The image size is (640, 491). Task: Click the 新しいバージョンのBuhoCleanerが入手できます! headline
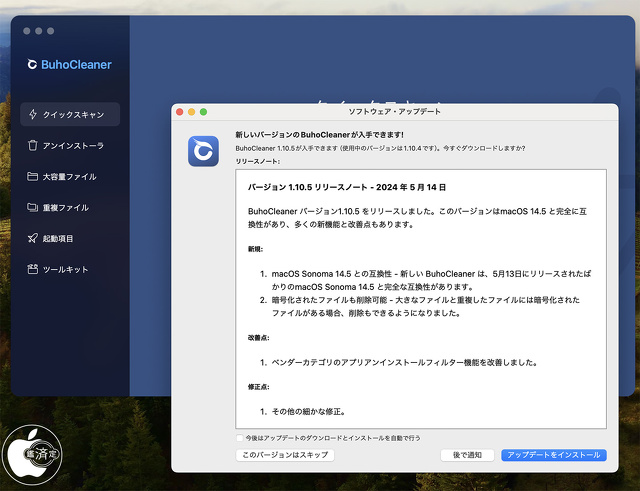(320, 135)
